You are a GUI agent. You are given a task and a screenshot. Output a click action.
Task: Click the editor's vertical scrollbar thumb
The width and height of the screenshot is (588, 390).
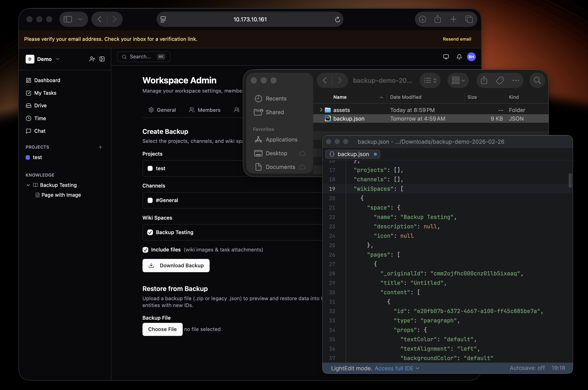pos(570,180)
